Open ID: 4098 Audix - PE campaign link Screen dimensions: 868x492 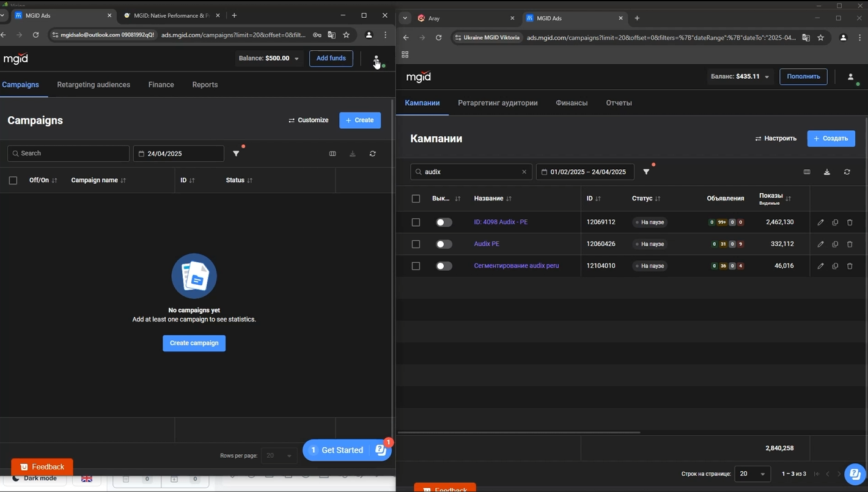[501, 222]
